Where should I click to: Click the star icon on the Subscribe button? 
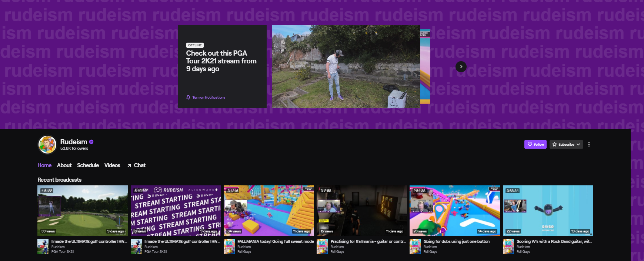pyautogui.click(x=554, y=144)
